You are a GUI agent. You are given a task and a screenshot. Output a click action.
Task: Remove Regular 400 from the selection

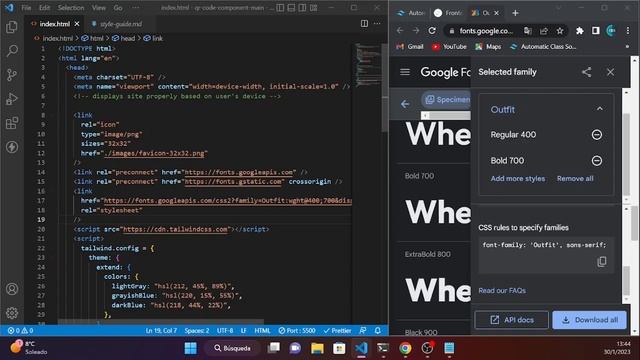pyautogui.click(x=597, y=135)
